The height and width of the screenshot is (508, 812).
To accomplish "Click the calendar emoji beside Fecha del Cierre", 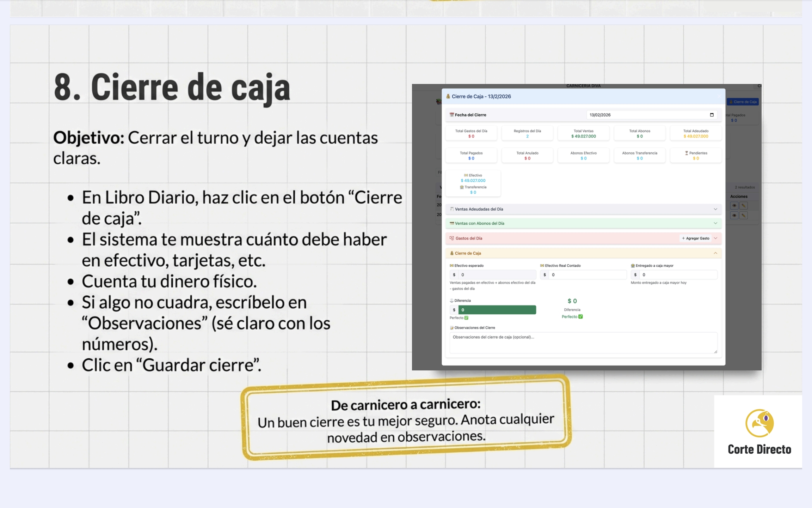I will click(451, 115).
